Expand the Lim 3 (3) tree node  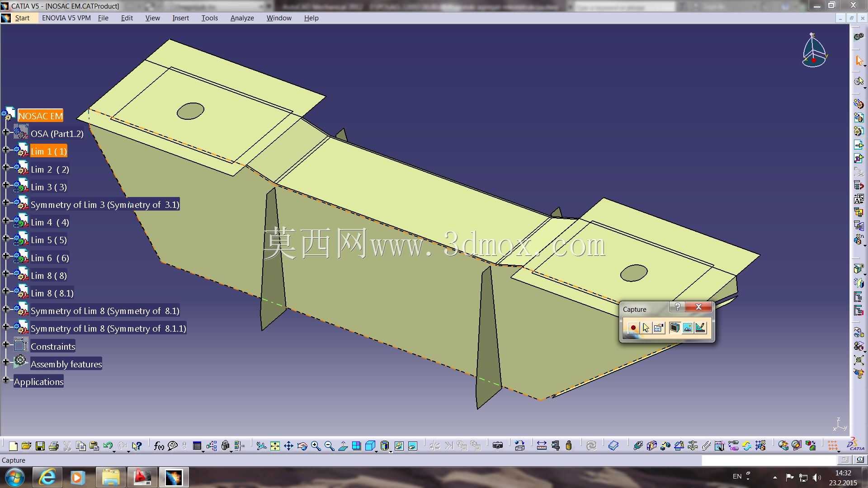[6, 185]
